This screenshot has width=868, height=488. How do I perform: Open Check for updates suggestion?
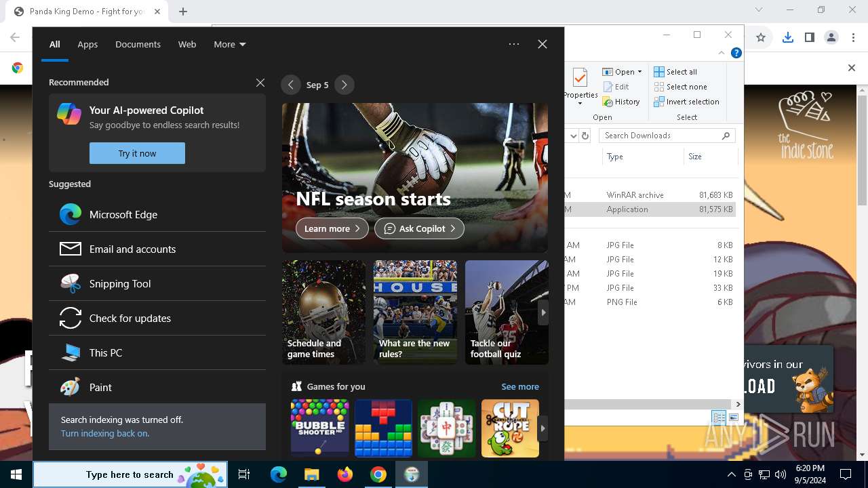(157, 318)
